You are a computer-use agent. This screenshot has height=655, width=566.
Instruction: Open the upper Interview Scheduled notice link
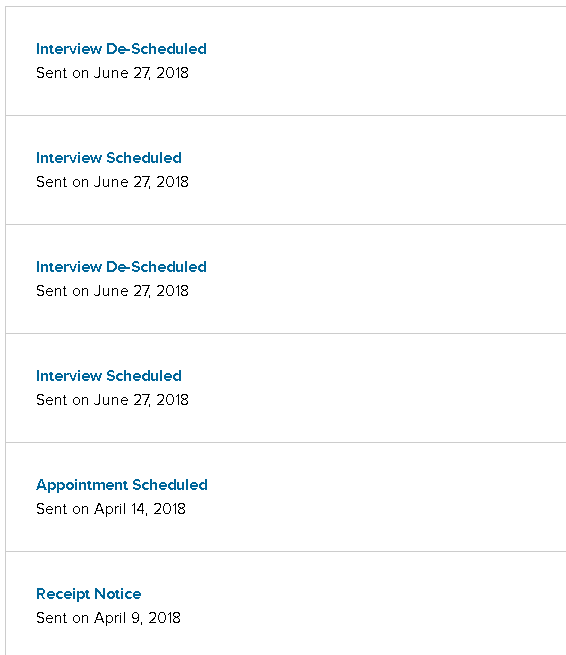(109, 158)
